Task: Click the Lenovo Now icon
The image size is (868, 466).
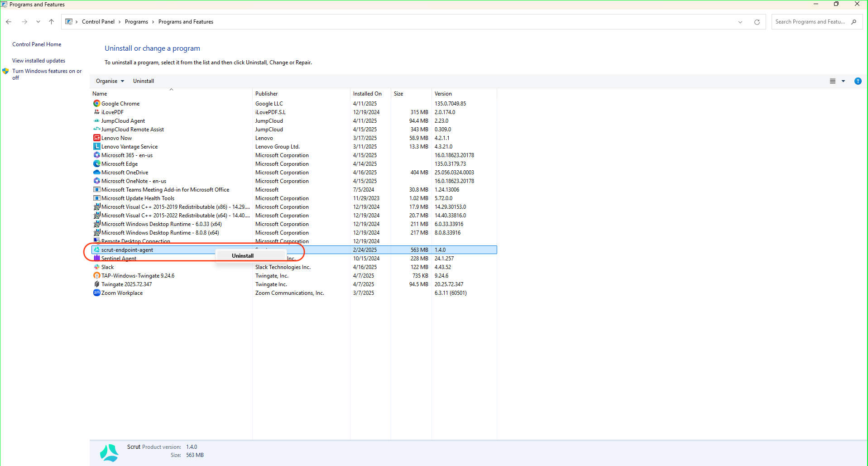Action: [x=96, y=138]
